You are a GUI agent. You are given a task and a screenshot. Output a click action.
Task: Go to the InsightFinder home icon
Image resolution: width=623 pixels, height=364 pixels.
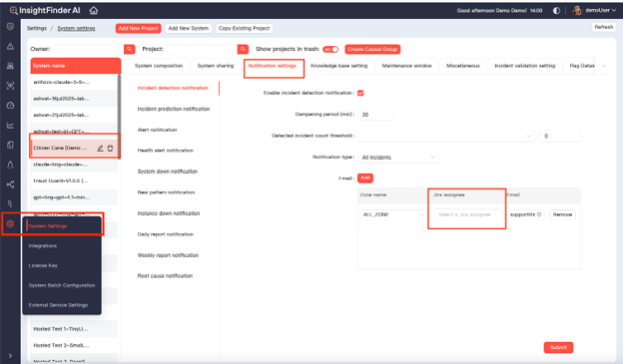pyautogui.click(x=94, y=10)
